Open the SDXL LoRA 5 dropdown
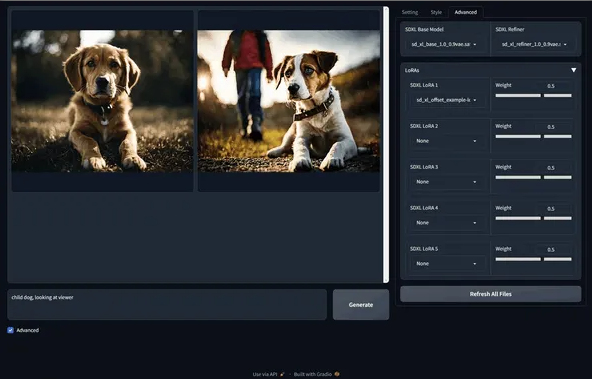This screenshot has height=379, width=592. click(446, 263)
